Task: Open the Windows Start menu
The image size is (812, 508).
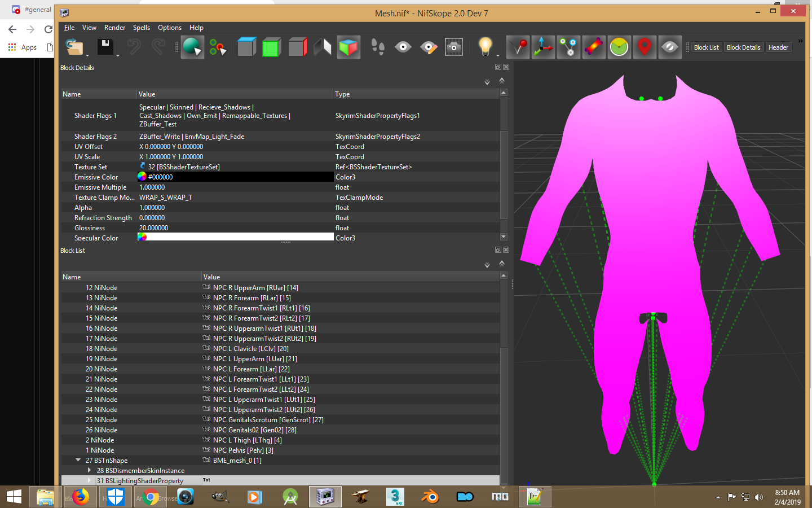Action: [14, 497]
